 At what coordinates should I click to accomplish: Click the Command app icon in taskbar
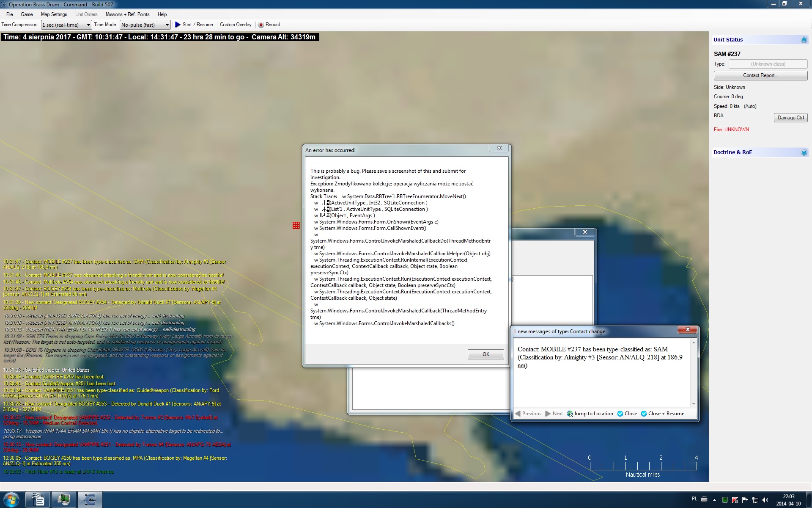point(90,500)
